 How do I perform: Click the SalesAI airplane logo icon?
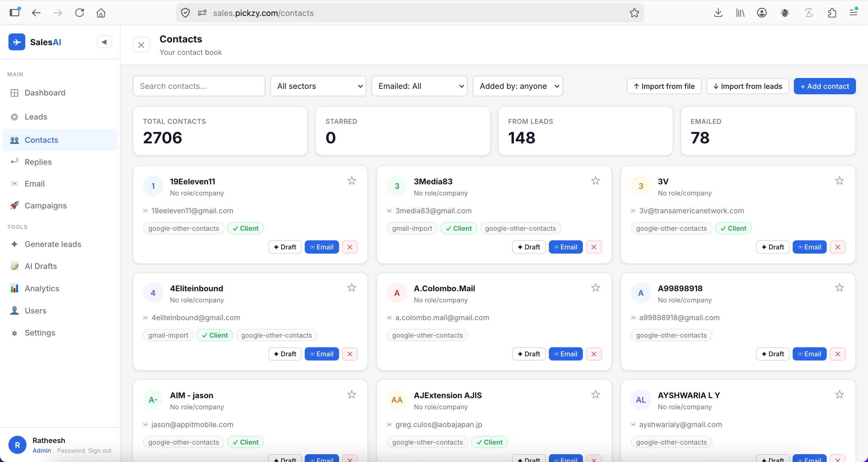(17, 42)
